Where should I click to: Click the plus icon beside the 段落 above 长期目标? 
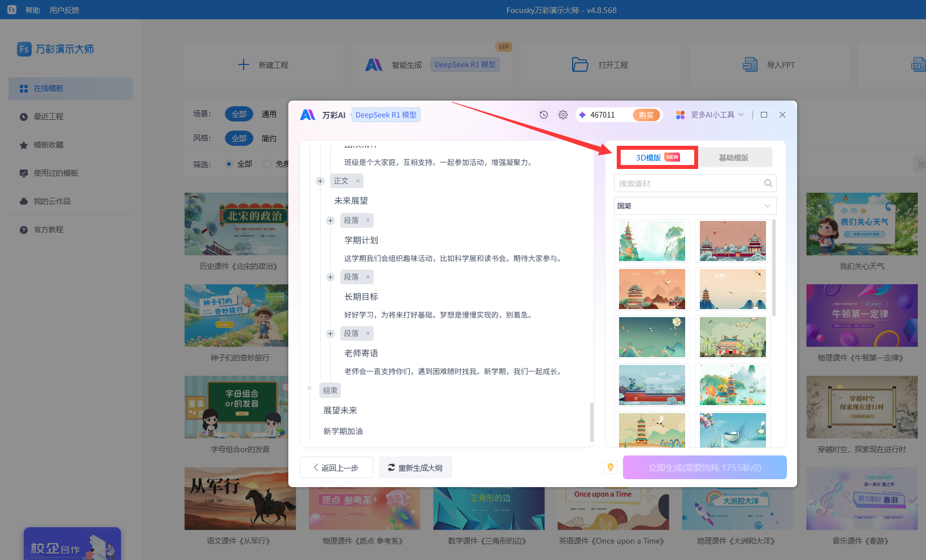click(x=331, y=277)
